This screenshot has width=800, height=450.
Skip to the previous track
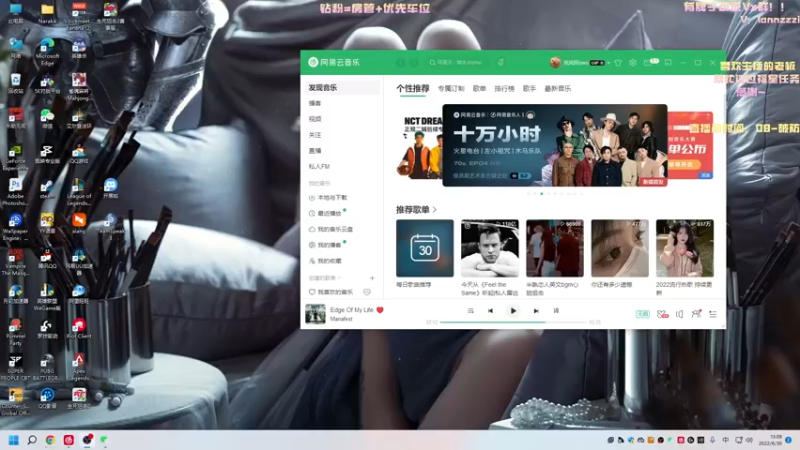click(490, 311)
